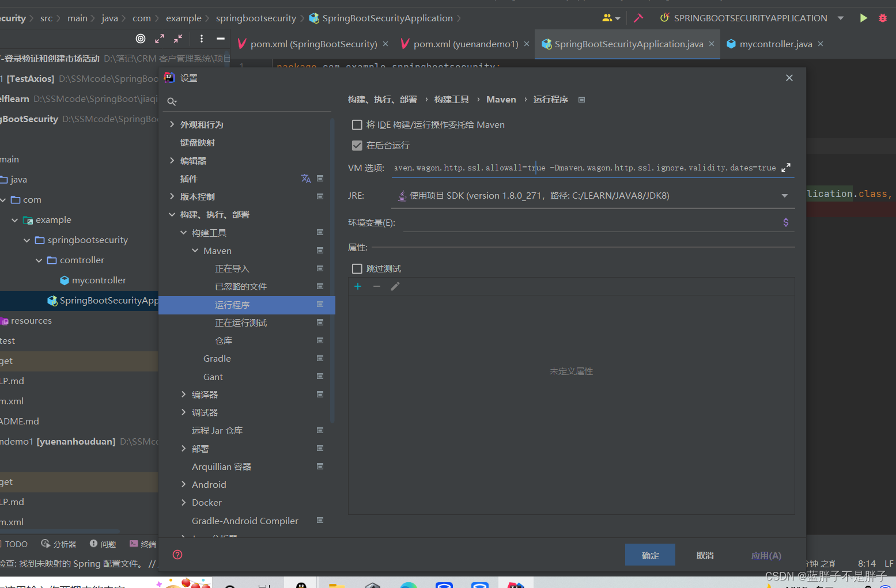Click project-level icon beside 版本控制
Image resolution: width=896 pixels, height=588 pixels.
pyautogui.click(x=320, y=196)
